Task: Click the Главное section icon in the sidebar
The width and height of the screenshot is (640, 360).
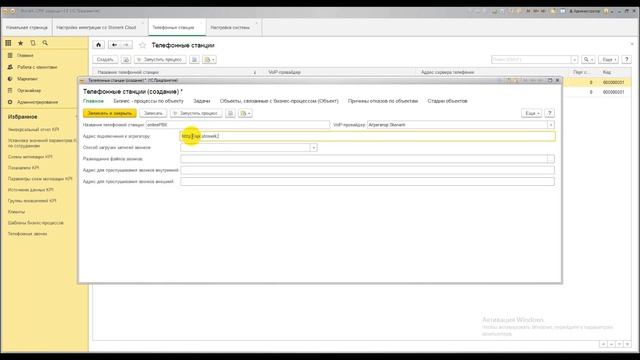Action: click(x=10, y=55)
